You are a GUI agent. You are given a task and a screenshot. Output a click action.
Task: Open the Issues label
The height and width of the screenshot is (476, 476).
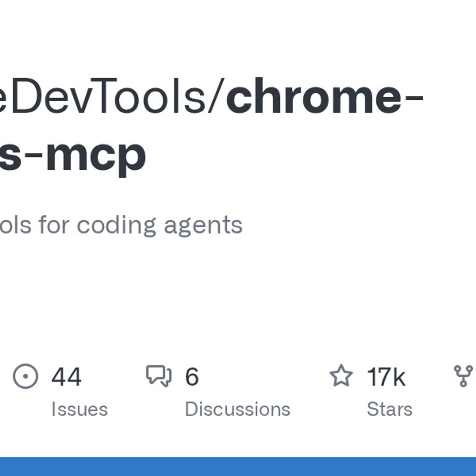79,409
